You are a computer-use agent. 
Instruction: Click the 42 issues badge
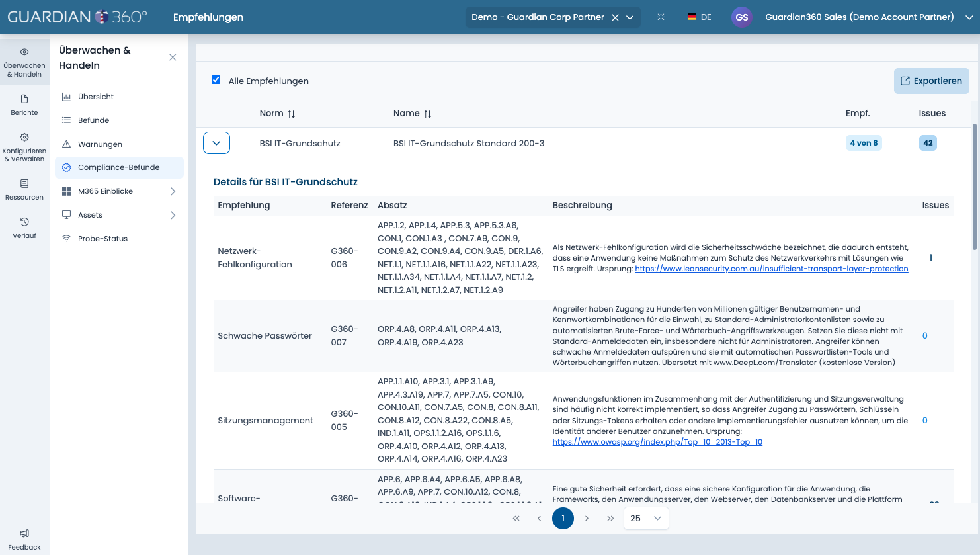click(x=928, y=143)
